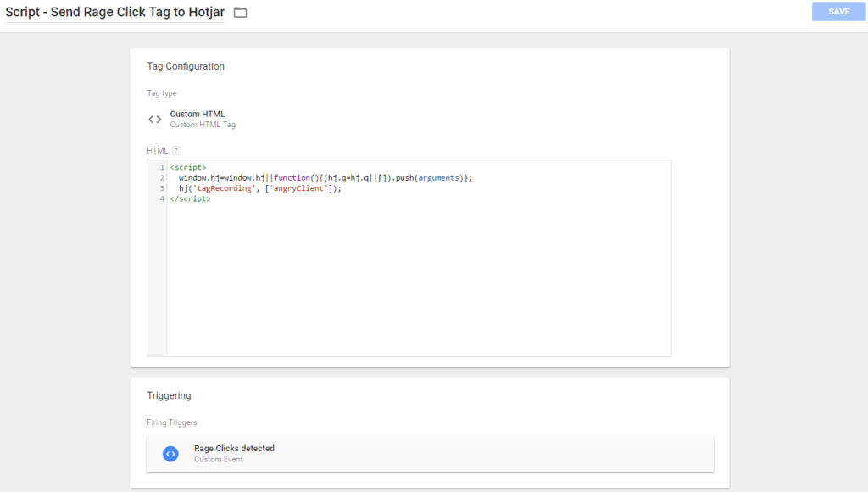Click the 'arguments' keyword in the code

(438, 178)
